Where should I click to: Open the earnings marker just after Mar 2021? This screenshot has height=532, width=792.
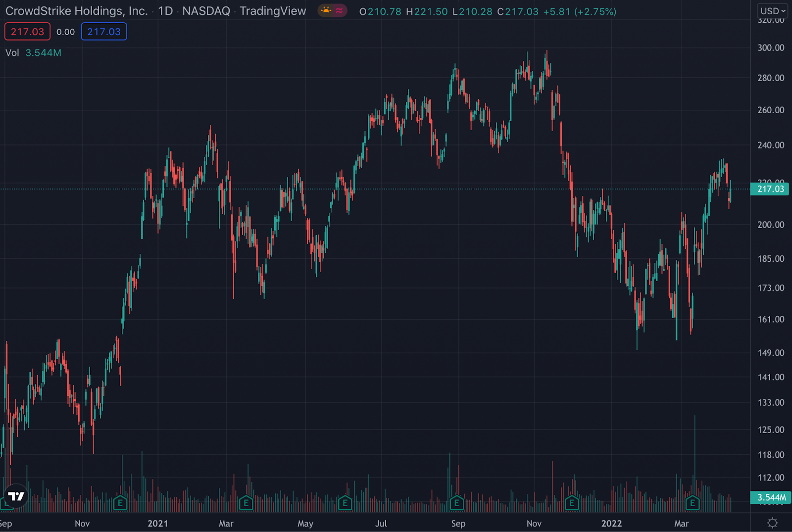tap(246, 503)
